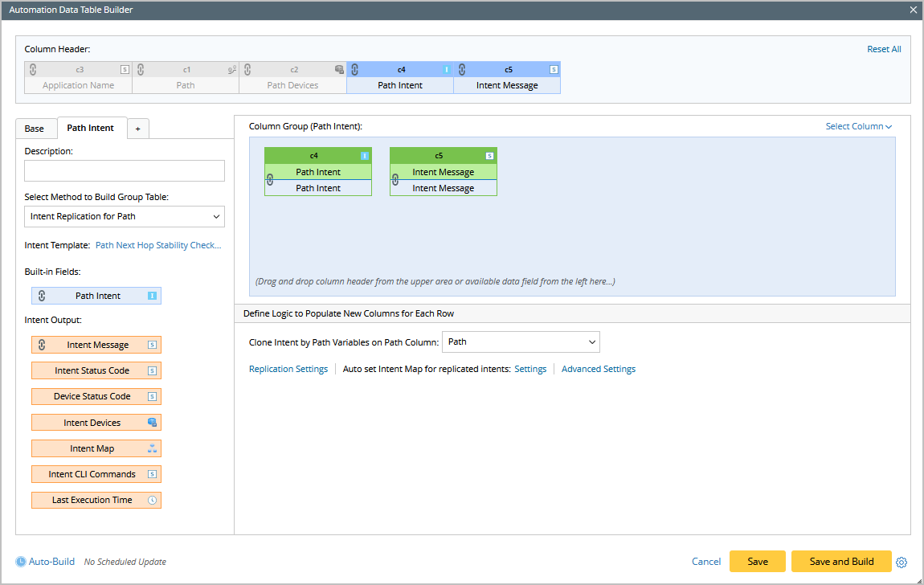Open the Replication Settings link

click(288, 369)
